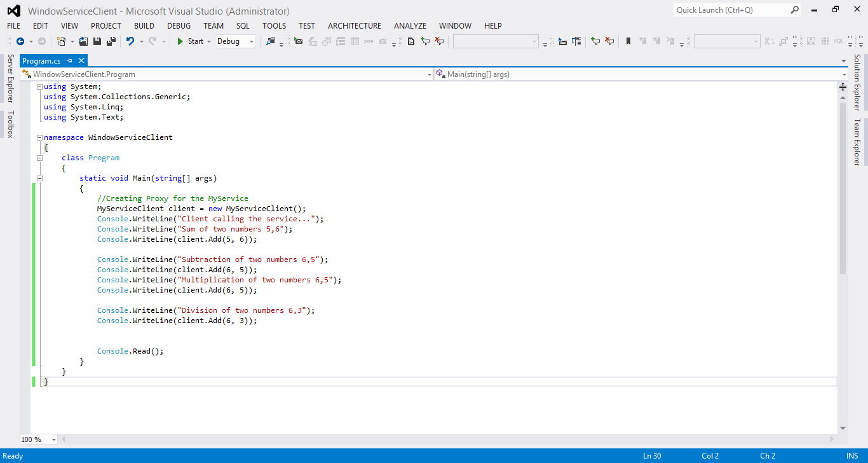The height and width of the screenshot is (463, 868).
Task: Close the Program.cs tab
Action: tap(81, 61)
